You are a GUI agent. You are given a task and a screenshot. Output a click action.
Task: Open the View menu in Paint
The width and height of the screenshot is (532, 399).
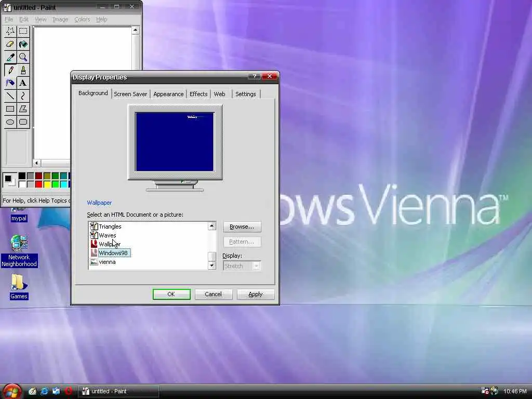(41, 19)
